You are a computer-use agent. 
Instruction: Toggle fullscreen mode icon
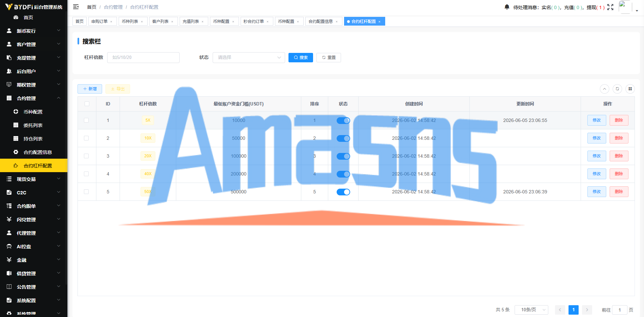point(610,7)
